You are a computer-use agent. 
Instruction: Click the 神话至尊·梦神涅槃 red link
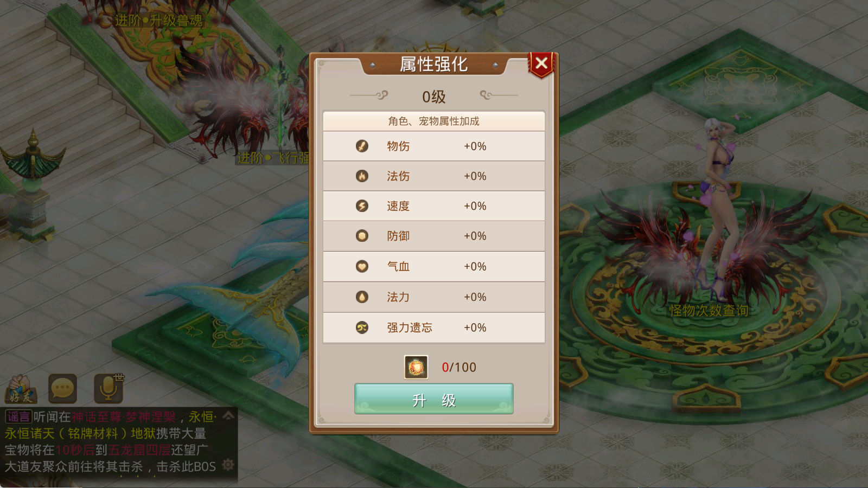[x=124, y=417]
